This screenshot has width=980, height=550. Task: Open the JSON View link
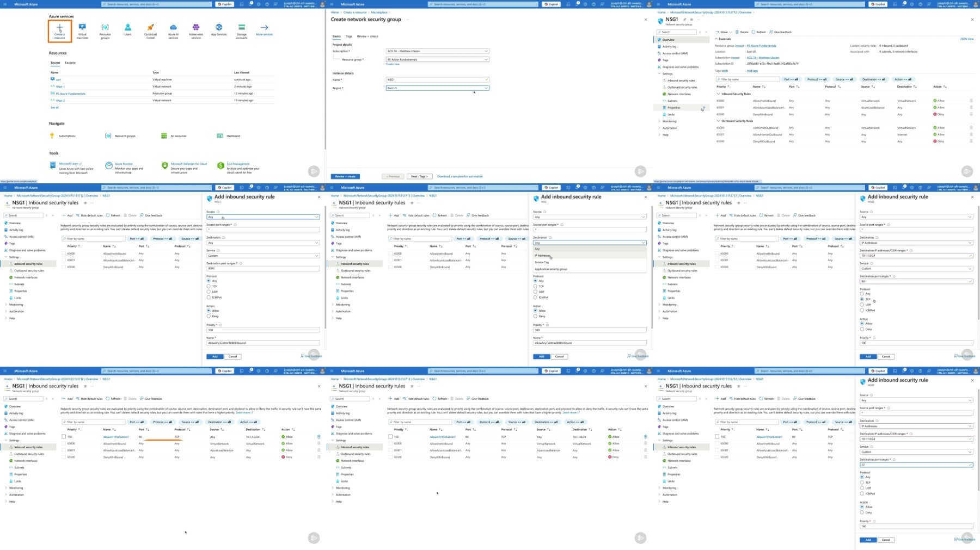[x=967, y=39]
